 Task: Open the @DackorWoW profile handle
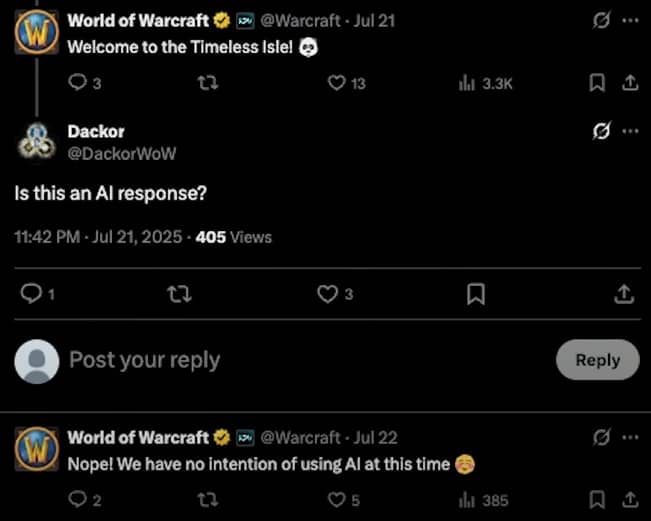[x=122, y=154]
